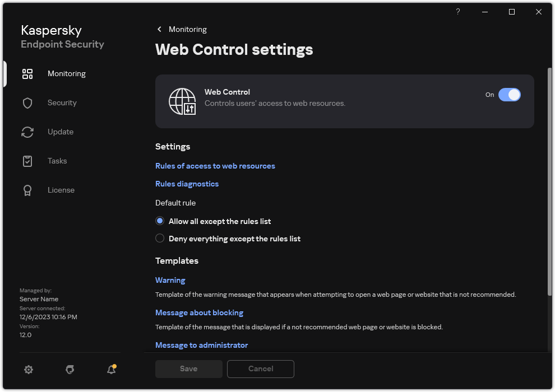Open notifications via bell icon

click(111, 370)
